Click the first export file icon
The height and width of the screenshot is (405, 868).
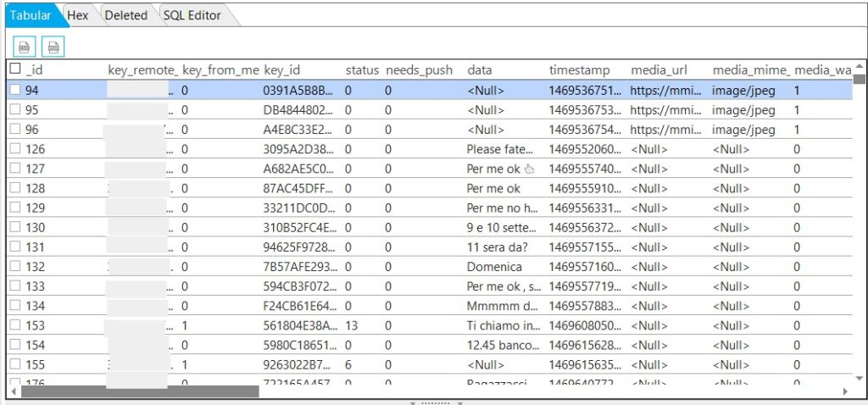[25, 47]
